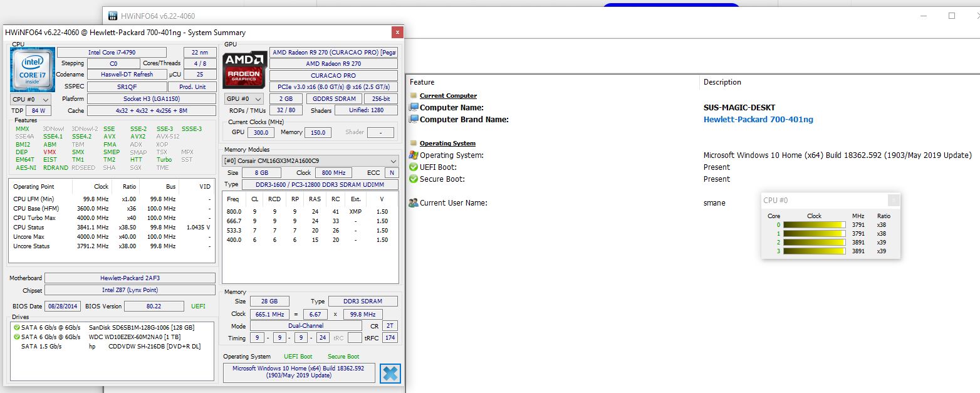Click Core 3 clock bar
Viewport: 980px width, 393px height.
(814, 251)
